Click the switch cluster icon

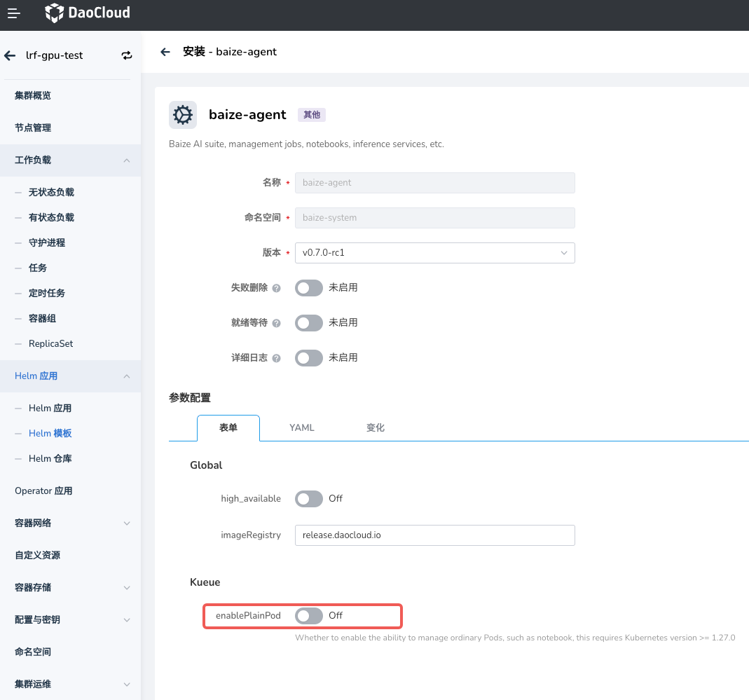pos(127,55)
